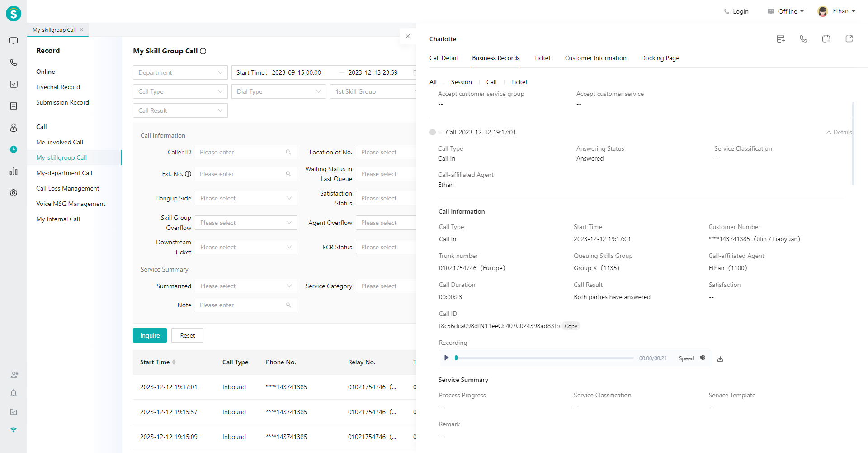Switch to the Docking Page tab
This screenshot has height=453, width=868.
coord(660,58)
